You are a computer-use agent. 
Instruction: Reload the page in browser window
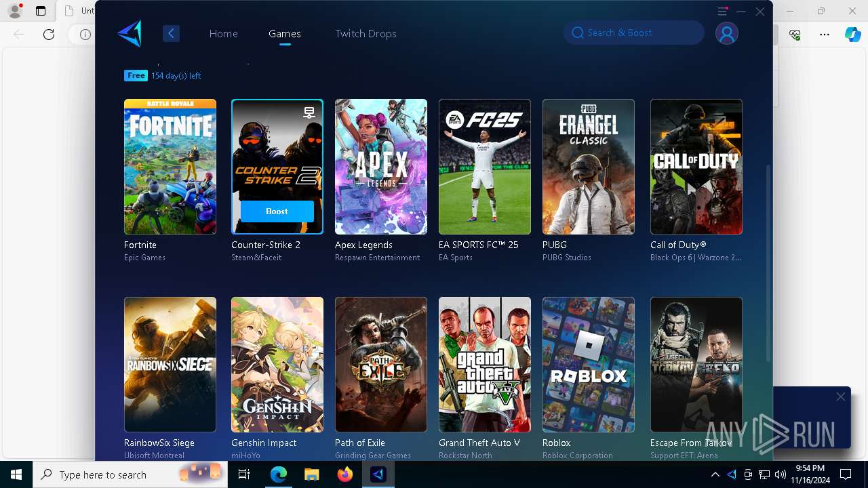click(49, 34)
